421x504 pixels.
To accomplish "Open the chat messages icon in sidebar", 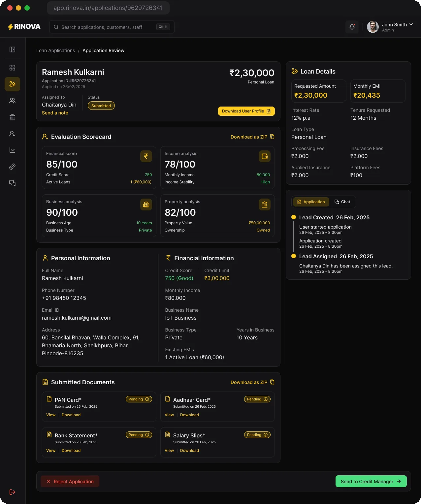I will pos(12,183).
